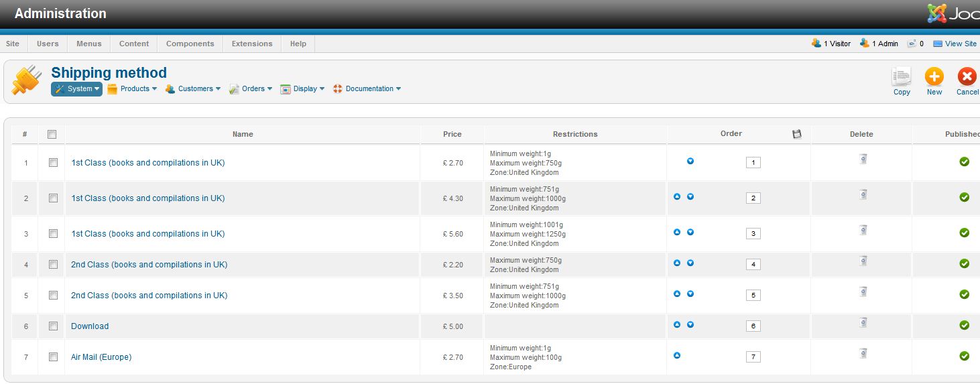The width and height of the screenshot is (980, 384).
Task: Check the £3.50 2nd Class row checkbox
Action: 53,296
